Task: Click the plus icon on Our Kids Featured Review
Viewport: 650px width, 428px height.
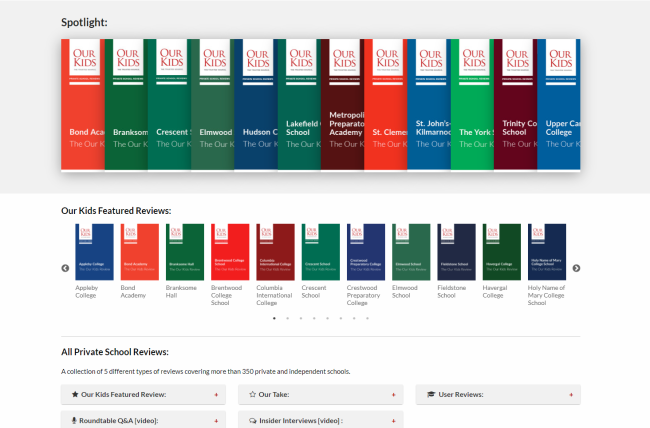Action: pyautogui.click(x=216, y=395)
